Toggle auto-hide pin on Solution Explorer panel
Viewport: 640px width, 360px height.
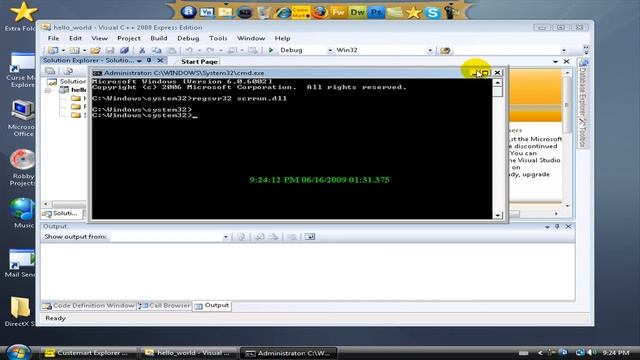(149, 60)
